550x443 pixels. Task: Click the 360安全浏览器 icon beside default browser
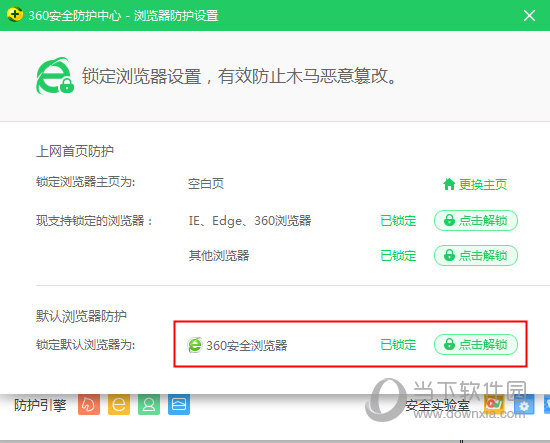click(x=195, y=345)
